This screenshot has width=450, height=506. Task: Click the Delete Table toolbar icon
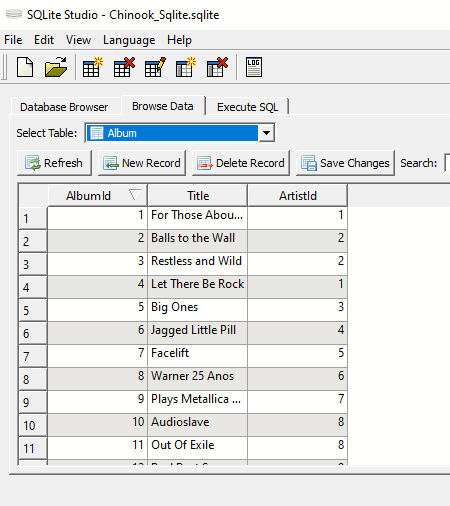coord(124,67)
